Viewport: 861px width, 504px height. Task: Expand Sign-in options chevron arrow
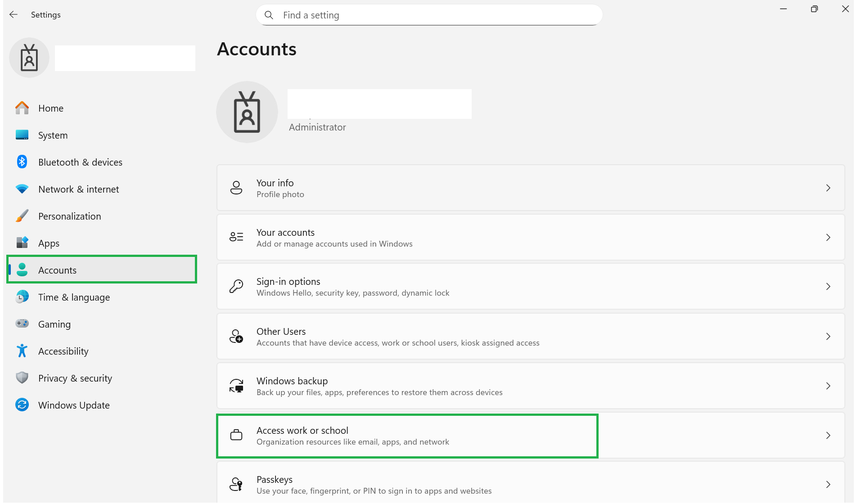tap(828, 287)
